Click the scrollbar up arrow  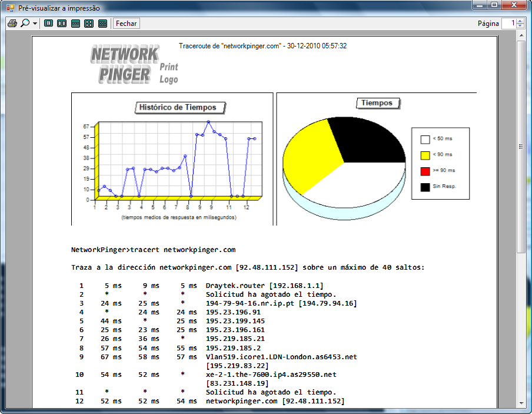pyautogui.click(x=521, y=35)
